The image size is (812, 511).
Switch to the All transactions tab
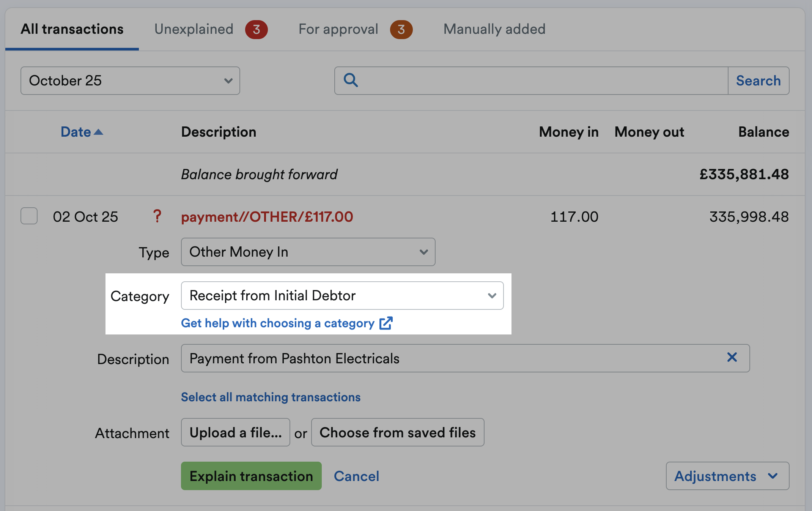tap(72, 29)
